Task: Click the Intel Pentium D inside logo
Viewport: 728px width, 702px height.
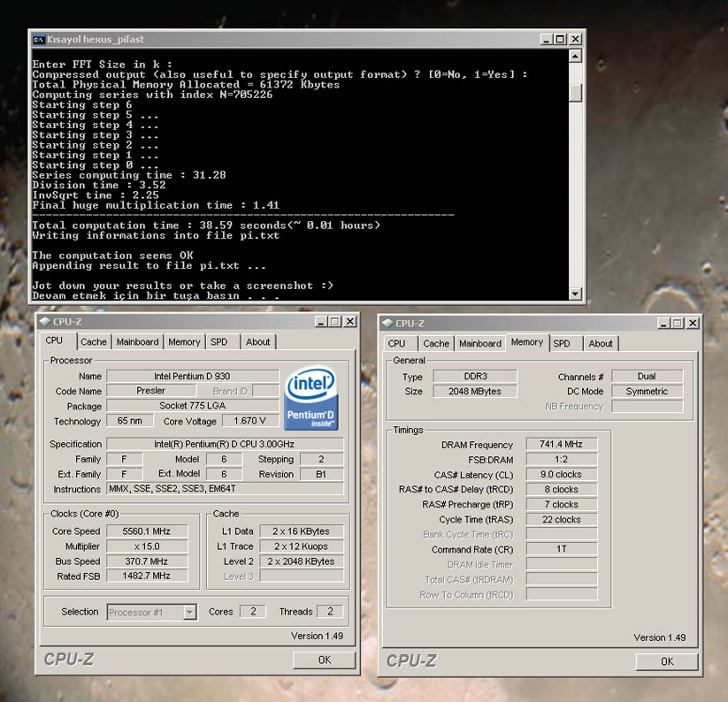Action: coord(311,399)
